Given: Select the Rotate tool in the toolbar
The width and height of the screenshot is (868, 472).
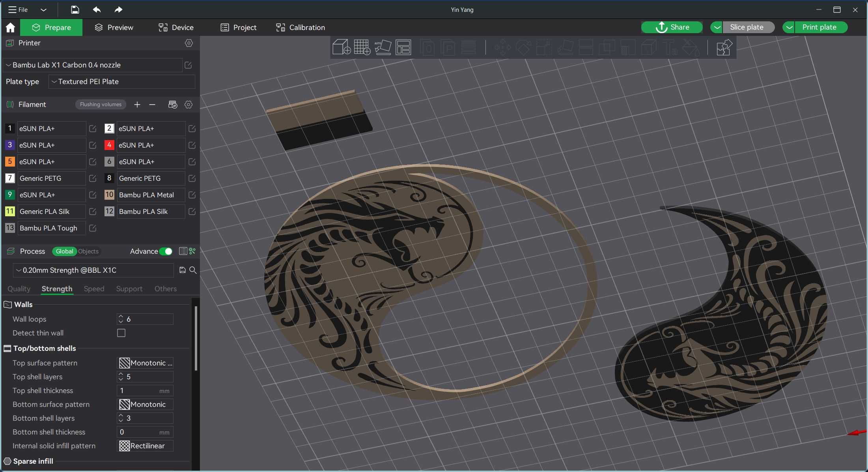Looking at the screenshot, I should click(523, 48).
